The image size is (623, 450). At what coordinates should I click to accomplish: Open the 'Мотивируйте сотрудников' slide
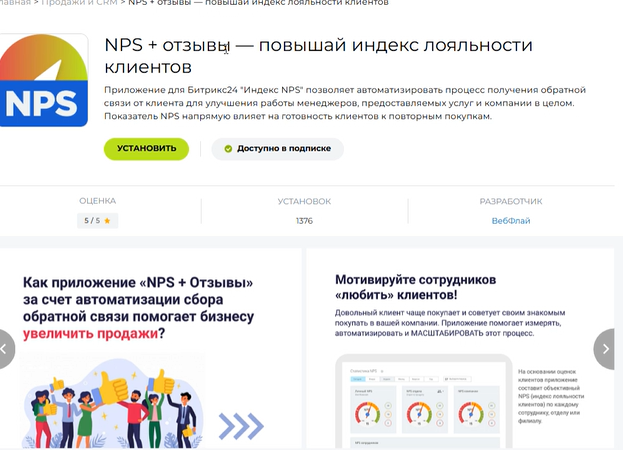[460, 349]
